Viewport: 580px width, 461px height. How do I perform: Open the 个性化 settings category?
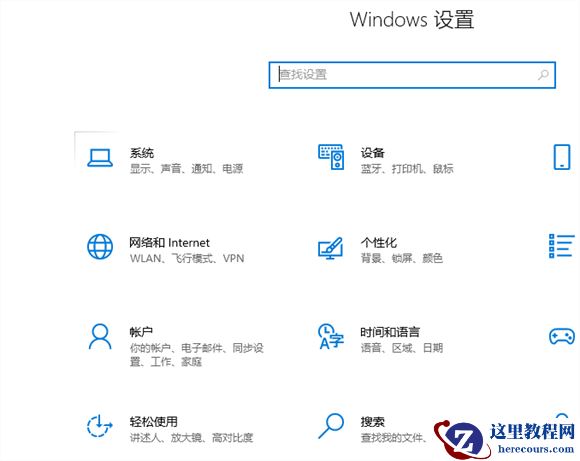click(379, 243)
